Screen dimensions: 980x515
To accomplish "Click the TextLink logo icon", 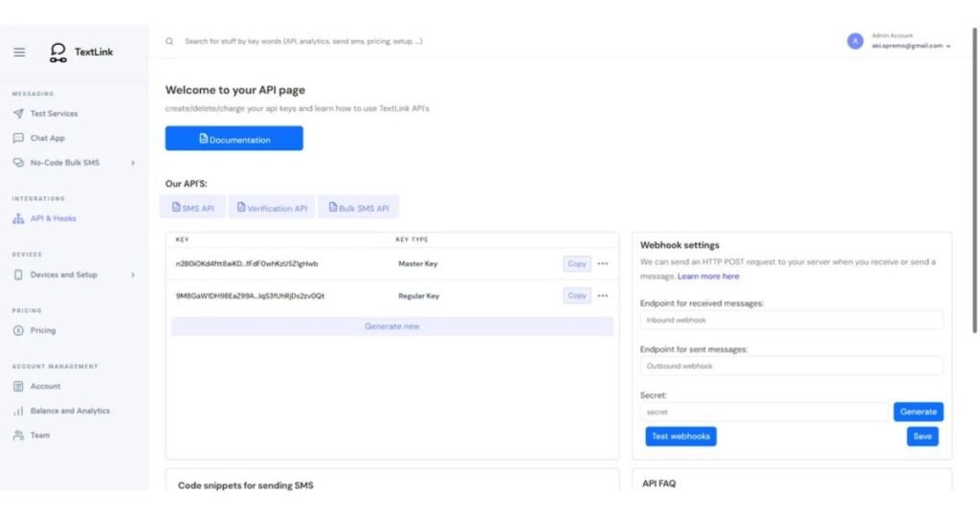I will [58, 53].
